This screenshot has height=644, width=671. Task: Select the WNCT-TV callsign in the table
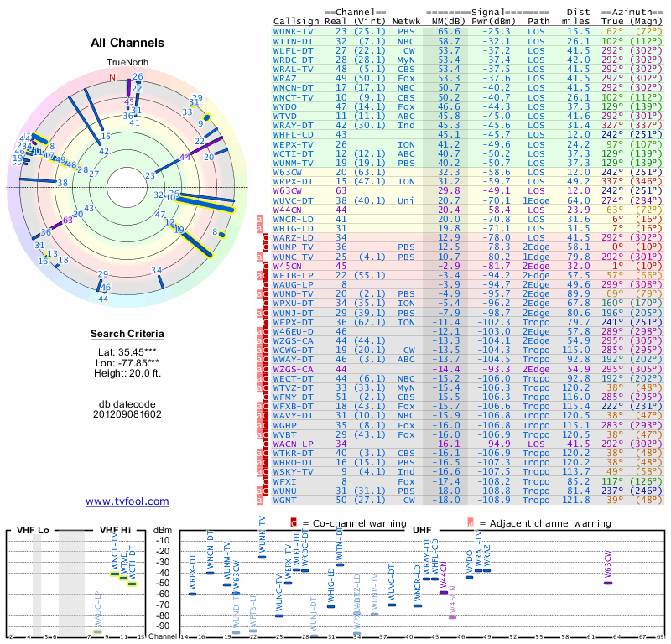pos(294,97)
